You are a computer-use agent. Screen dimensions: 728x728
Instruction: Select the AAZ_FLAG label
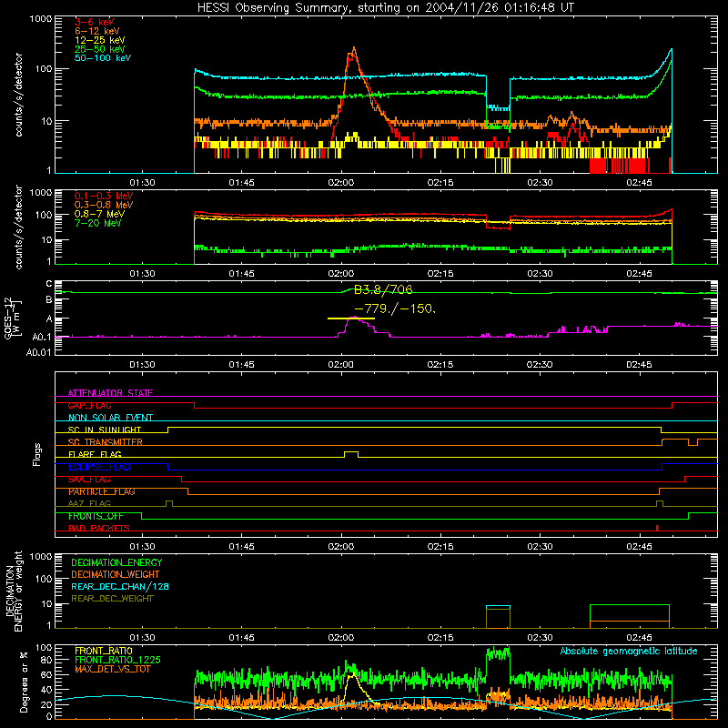(89, 503)
